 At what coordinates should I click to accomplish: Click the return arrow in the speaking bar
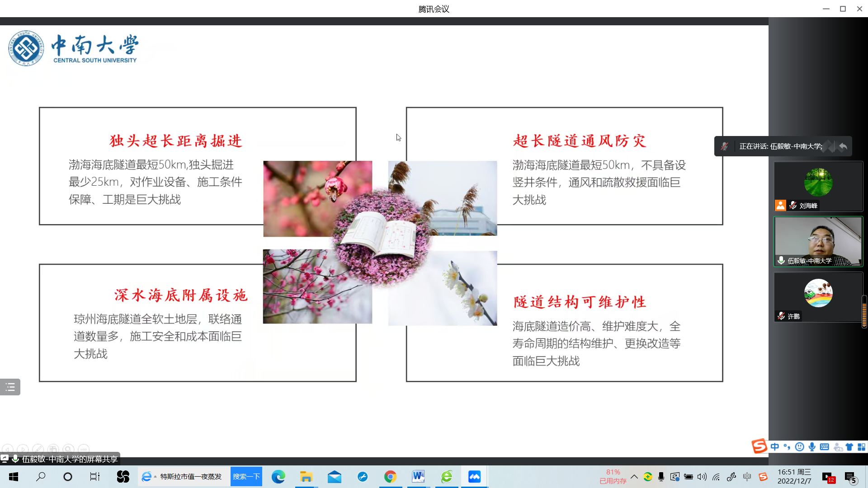843,146
